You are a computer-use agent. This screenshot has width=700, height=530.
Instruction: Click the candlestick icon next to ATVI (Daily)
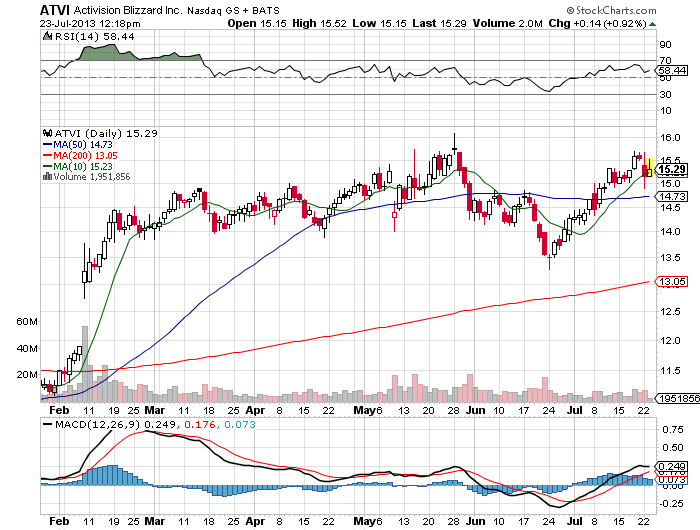[48, 133]
